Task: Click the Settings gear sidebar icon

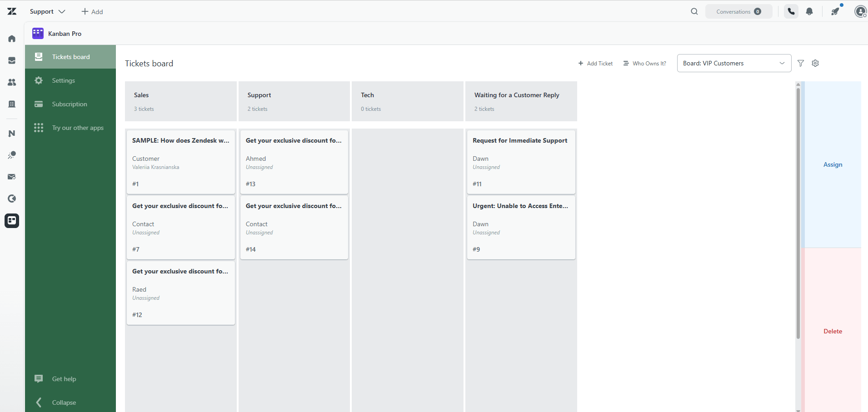Action: tap(39, 80)
